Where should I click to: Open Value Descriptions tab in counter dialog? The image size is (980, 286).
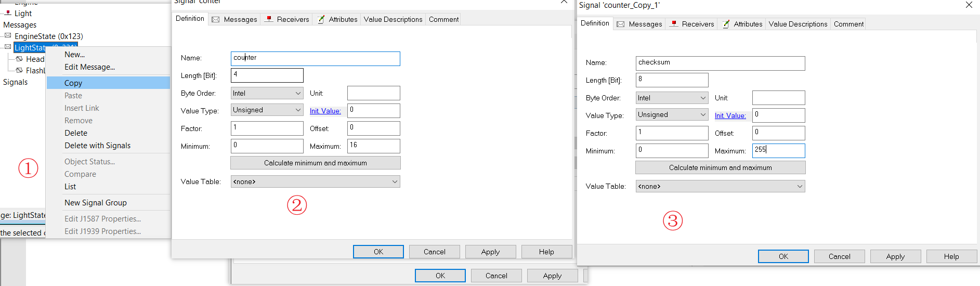click(393, 19)
